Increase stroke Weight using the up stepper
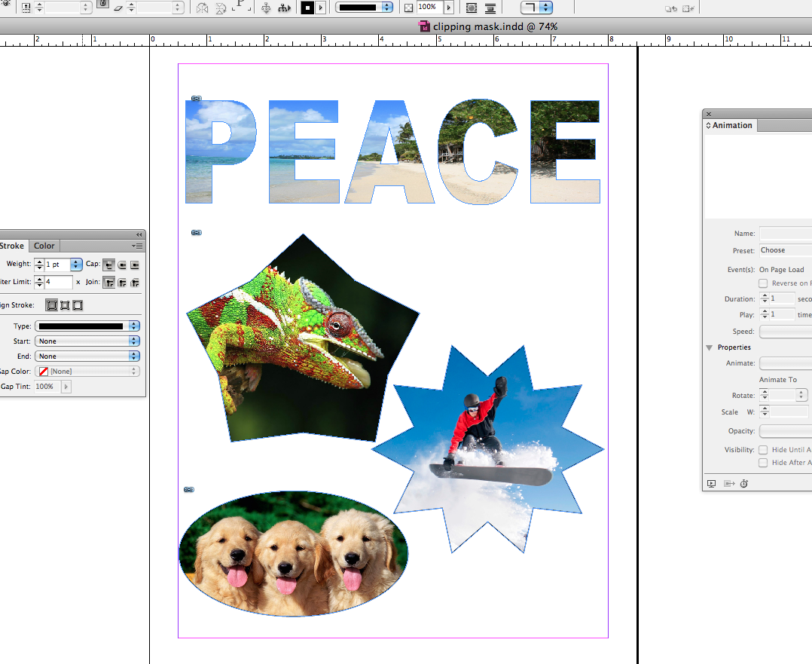Image resolution: width=812 pixels, height=664 pixels. pos(39,262)
